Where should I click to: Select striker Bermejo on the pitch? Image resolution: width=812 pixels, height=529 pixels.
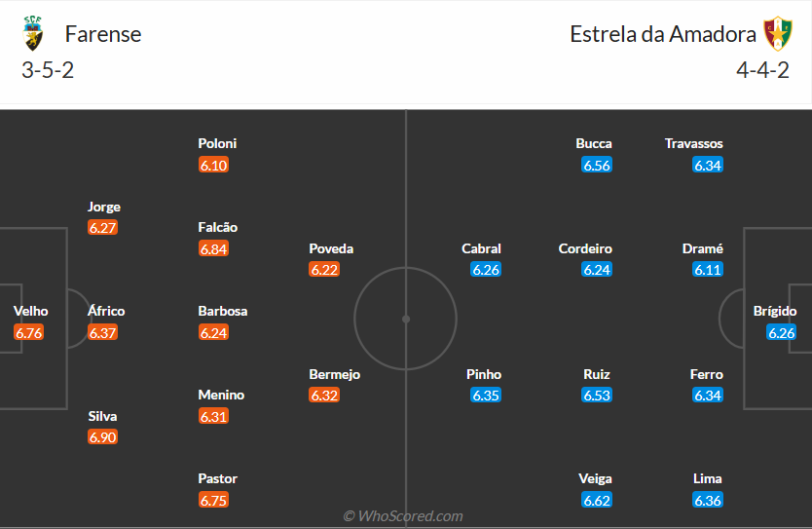click(x=334, y=374)
